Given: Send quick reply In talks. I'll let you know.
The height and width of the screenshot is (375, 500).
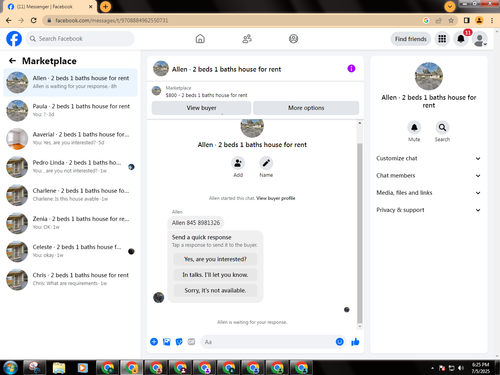Looking at the screenshot, I should [x=215, y=275].
